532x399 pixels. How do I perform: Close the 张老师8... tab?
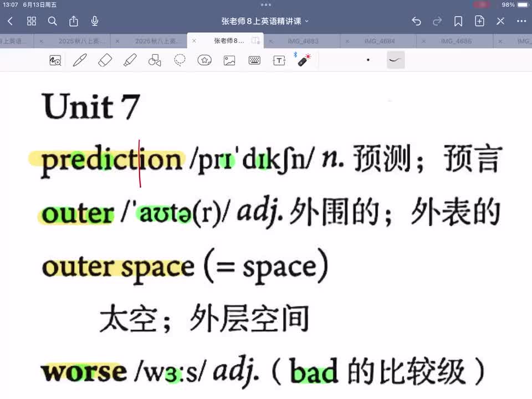pos(194,40)
